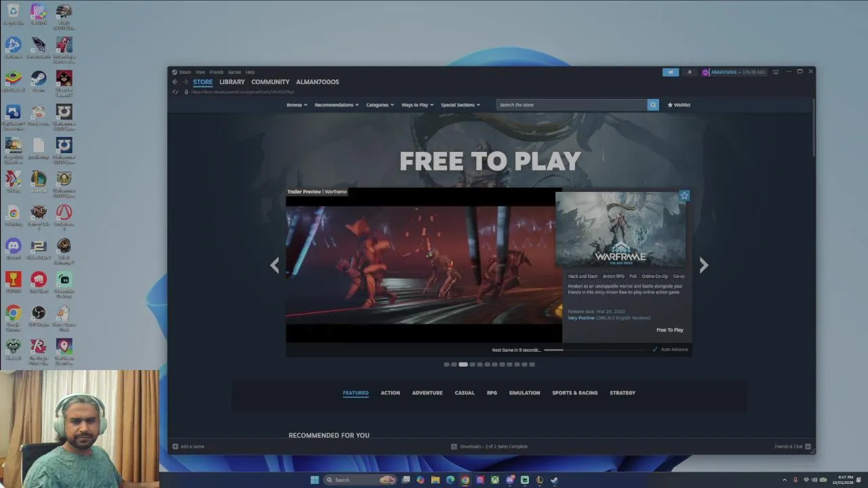Open the BlueStacks desktop shortcut
The width and height of the screenshot is (868, 488).
click(x=13, y=81)
